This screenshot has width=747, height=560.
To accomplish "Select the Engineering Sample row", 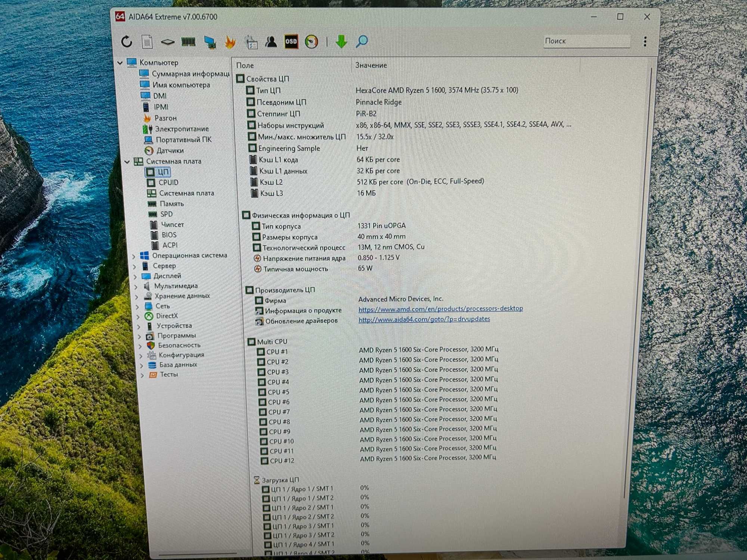I will coord(309,149).
